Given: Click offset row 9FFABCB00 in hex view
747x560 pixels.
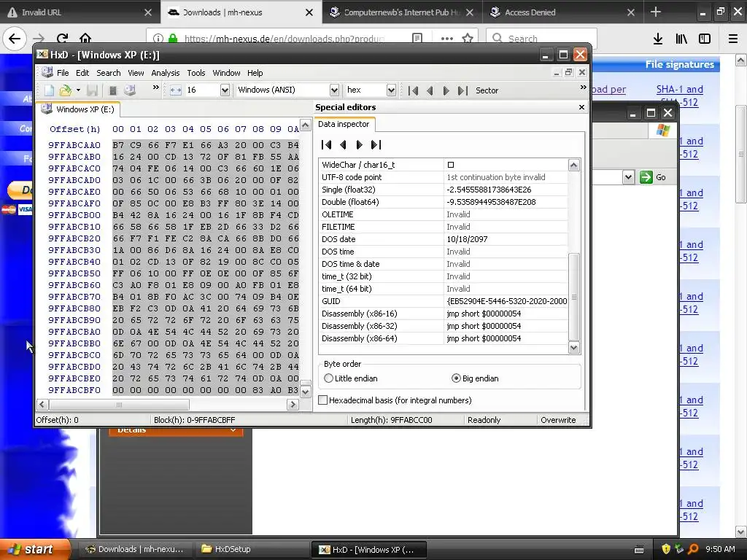Looking at the screenshot, I should tap(74, 215).
